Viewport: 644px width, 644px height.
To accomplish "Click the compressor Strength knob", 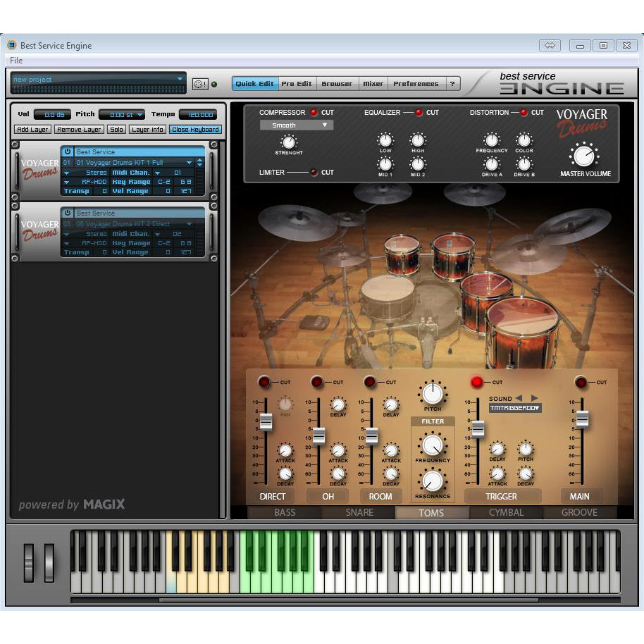I will [x=289, y=142].
